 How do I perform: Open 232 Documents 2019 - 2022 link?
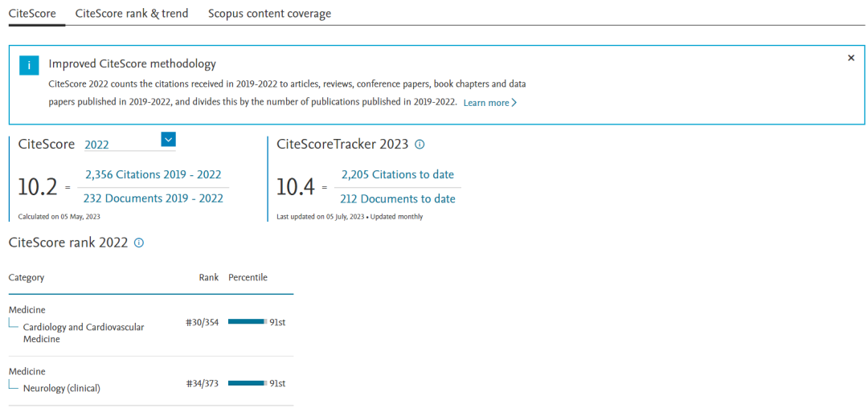click(x=154, y=198)
